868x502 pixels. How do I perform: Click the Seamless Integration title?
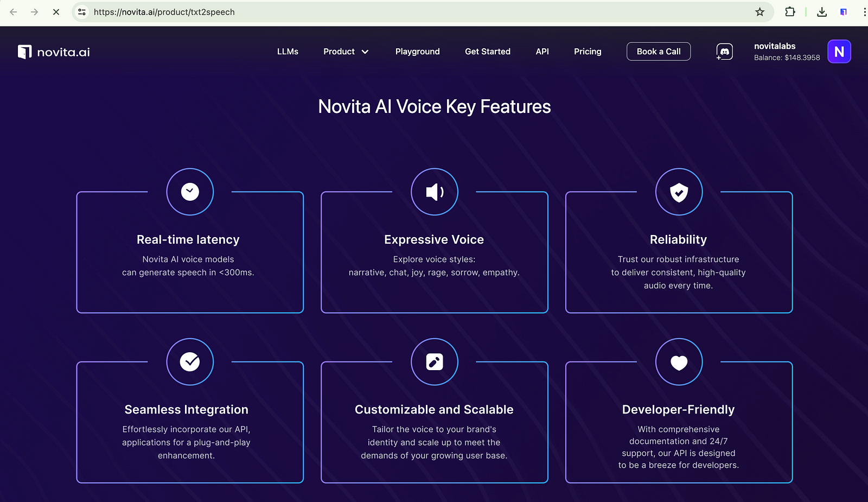pos(187,410)
